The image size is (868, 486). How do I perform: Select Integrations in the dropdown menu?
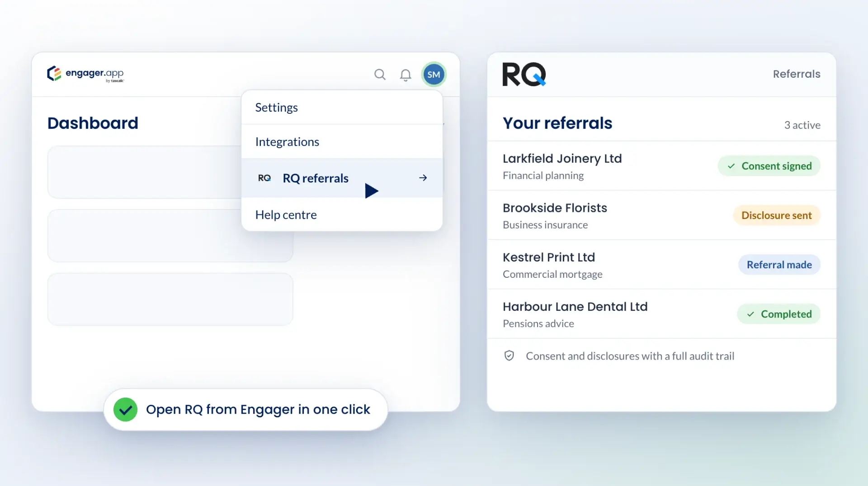click(342, 142)
